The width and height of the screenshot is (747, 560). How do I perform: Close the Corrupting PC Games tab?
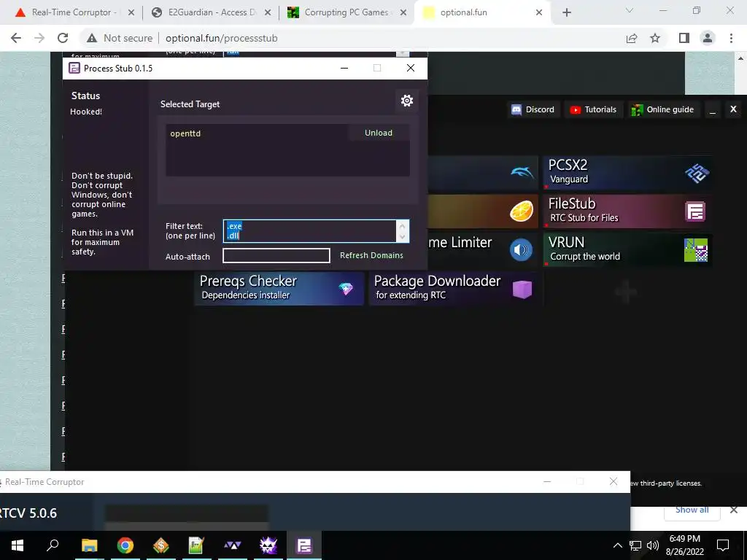(x=403, y=13)
